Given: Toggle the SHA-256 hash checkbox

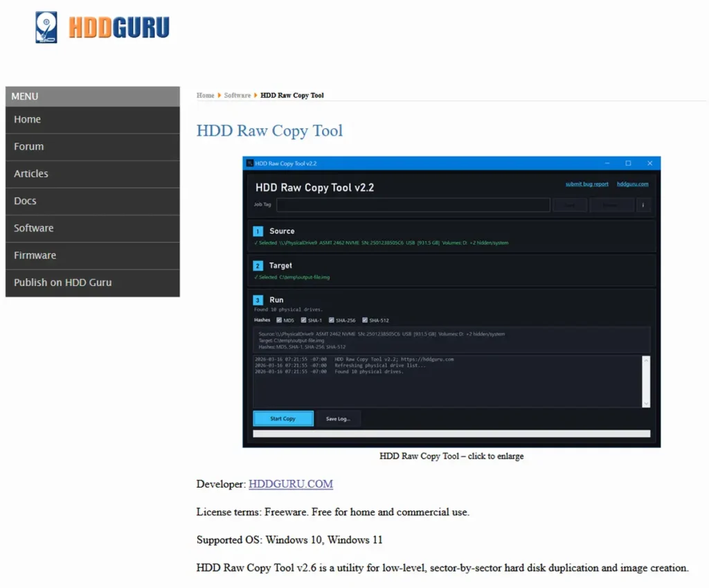Looking at the screenshot, I should point(332,320).
